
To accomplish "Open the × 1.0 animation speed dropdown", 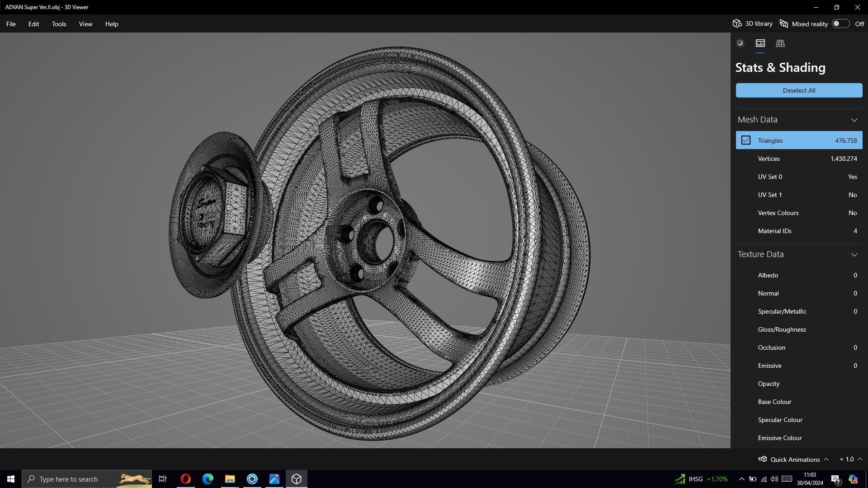I will pos(851,459).
